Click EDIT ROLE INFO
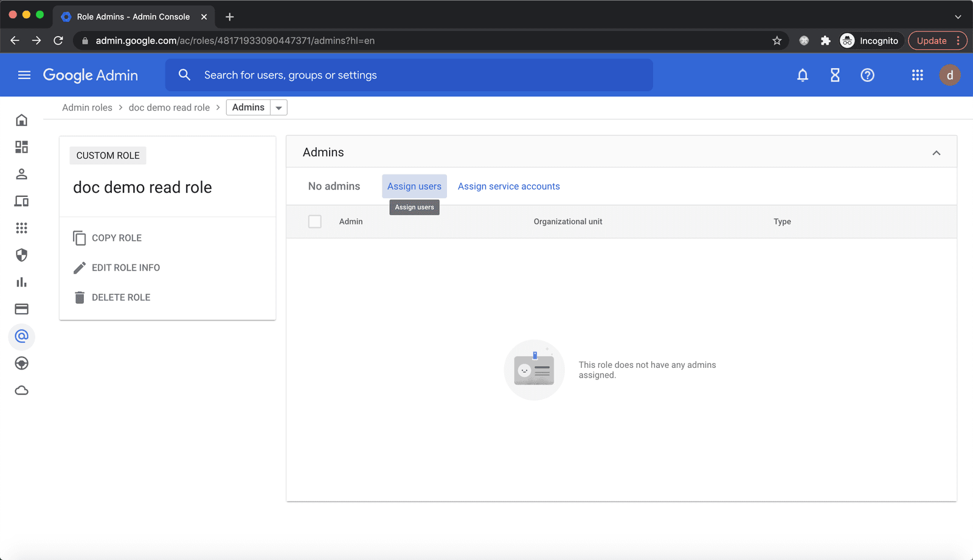This screenshot has height=560, width=973. pos(126,268)
